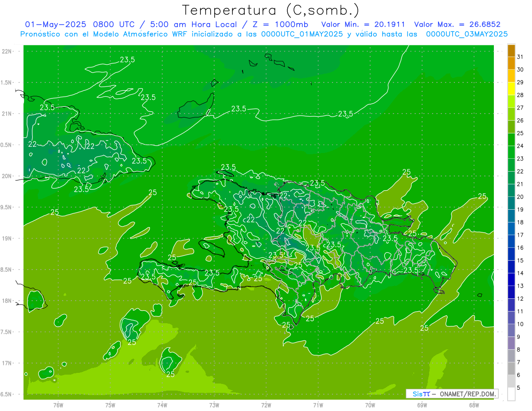
Task: Click the "76W" longitude axis label
Action: [58, 404]
